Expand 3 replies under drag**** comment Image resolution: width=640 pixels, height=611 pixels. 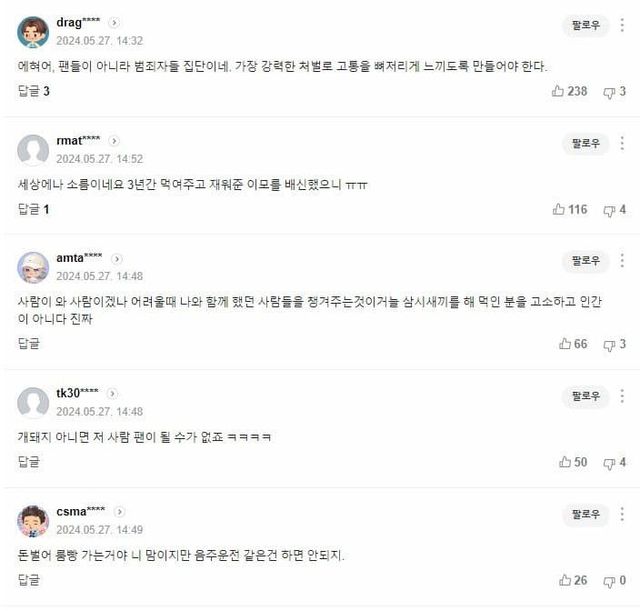[x=33, y=92]
